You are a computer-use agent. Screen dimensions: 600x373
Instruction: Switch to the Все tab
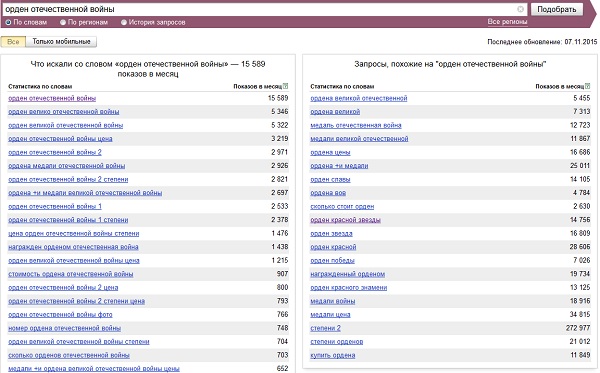[13, 42]
